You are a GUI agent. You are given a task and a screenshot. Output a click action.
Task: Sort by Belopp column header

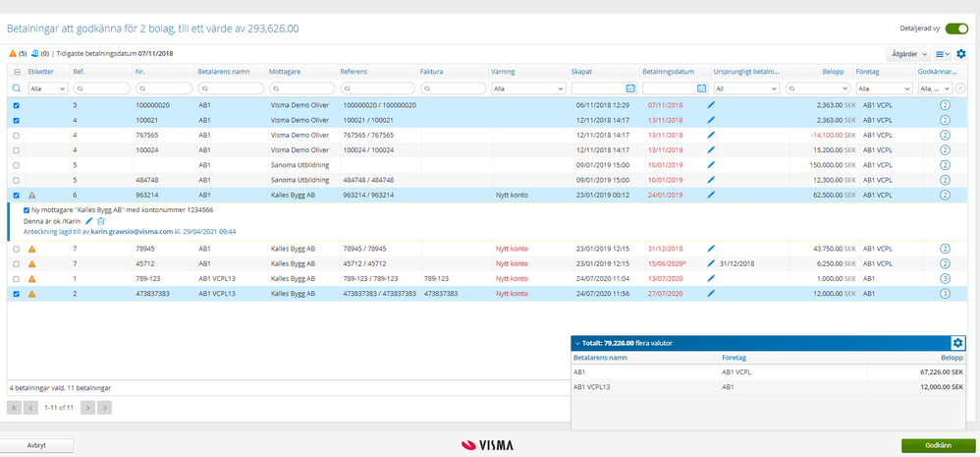(x=835, y=72)
